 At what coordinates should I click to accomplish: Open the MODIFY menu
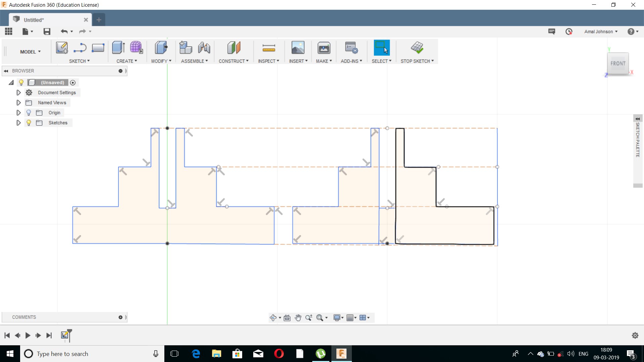(x=161, y=61)
